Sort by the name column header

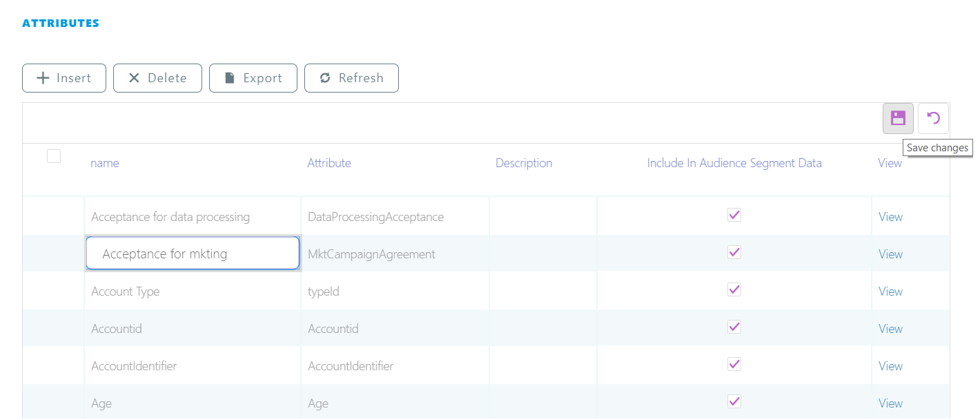click(x=105, y=163)
